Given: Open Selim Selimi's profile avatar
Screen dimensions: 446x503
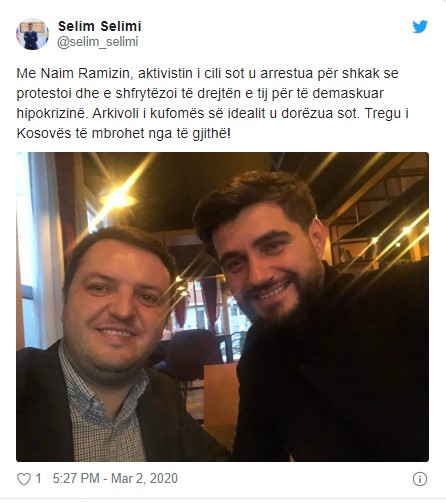Looking at the screenshot, I should (x=32, y=34).
